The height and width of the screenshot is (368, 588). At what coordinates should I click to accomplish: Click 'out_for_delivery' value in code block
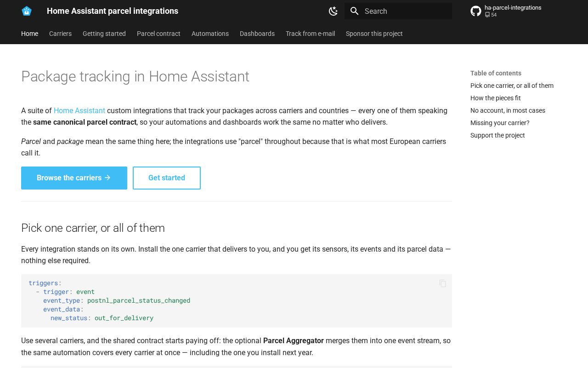pos(124,318)
